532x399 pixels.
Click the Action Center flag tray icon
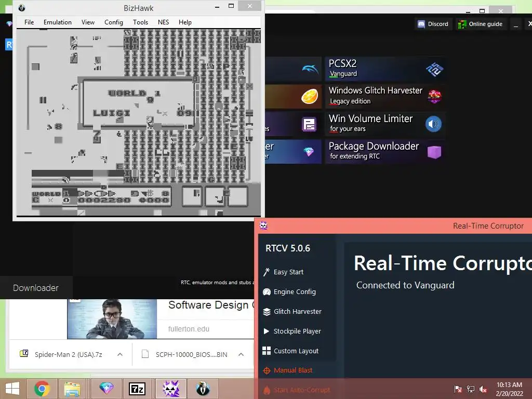(x=458, y=389)
